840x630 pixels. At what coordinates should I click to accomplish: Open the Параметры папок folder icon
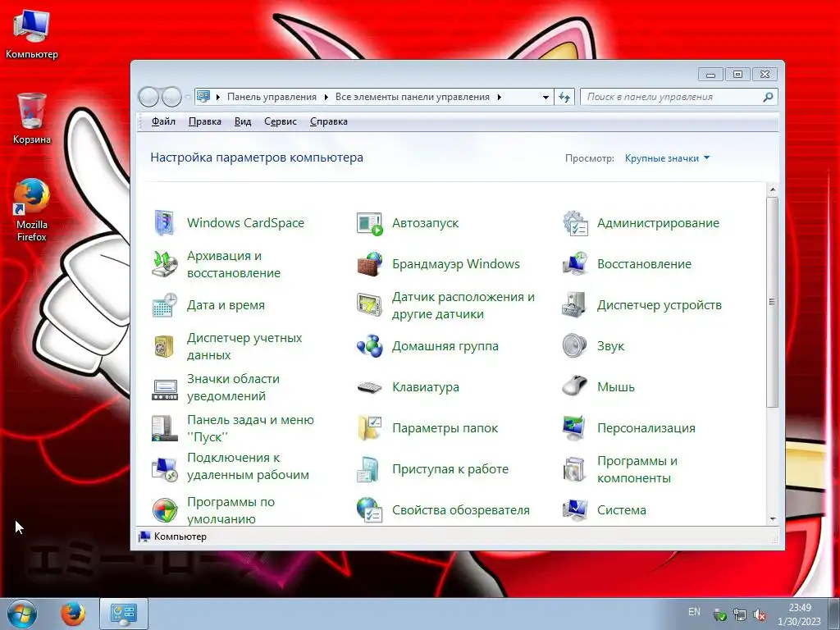(x=370, y=428)
